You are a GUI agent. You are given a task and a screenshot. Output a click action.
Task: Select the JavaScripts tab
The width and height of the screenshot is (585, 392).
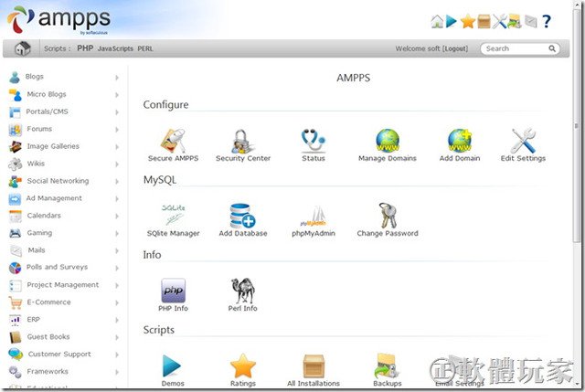coord(115,48)
